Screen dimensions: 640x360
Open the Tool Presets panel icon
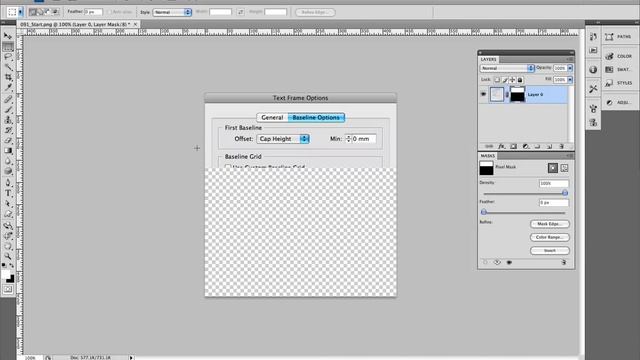[x=593, y=89]
